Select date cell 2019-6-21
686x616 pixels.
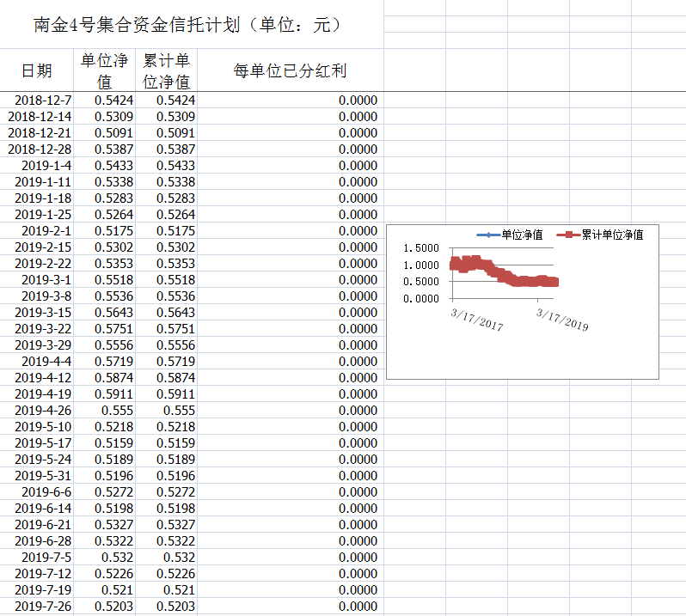(x=37, y=525)
